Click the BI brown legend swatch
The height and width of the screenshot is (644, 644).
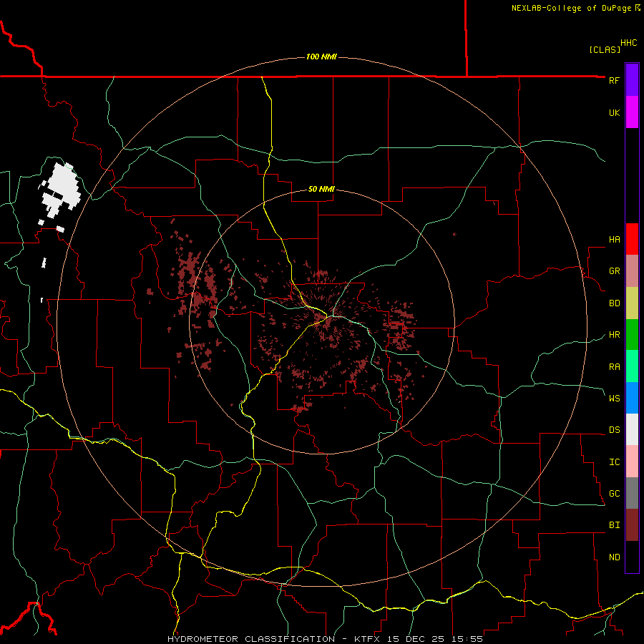coord(632,525)
